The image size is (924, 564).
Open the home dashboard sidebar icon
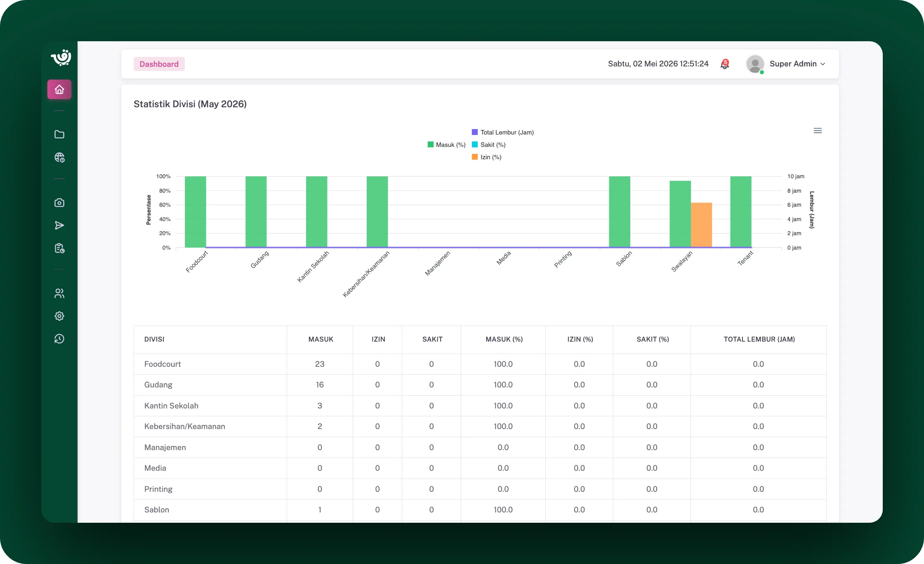coord(59,90)
